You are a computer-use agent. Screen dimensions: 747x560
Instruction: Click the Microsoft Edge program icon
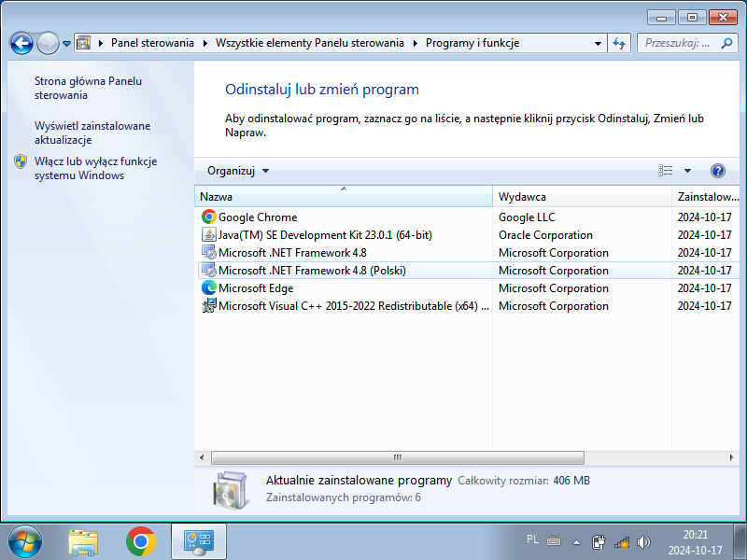coord(209,288)
